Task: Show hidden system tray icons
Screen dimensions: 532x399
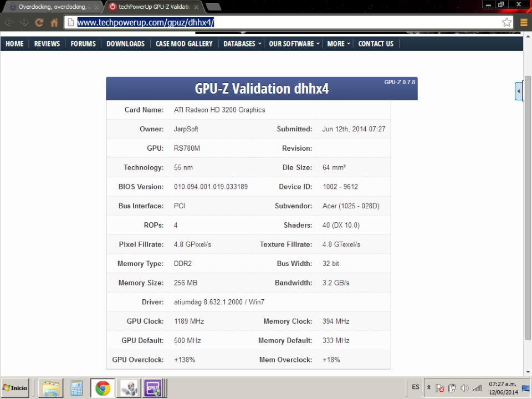Action: point(429,387)
